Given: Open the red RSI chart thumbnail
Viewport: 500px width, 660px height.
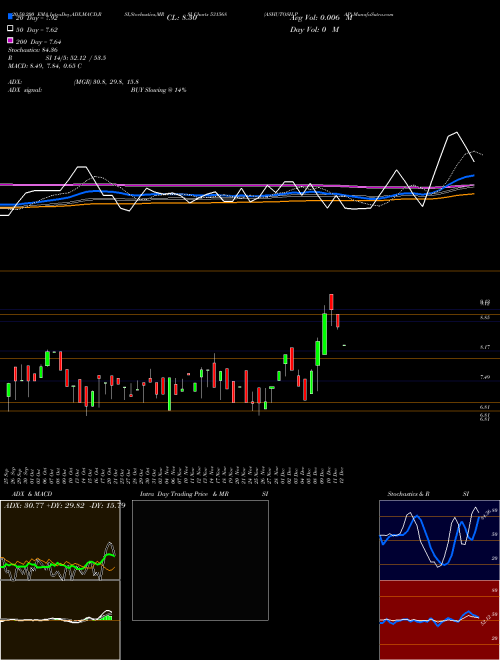Looking at the screenshot, I should [x=439, y=620].
